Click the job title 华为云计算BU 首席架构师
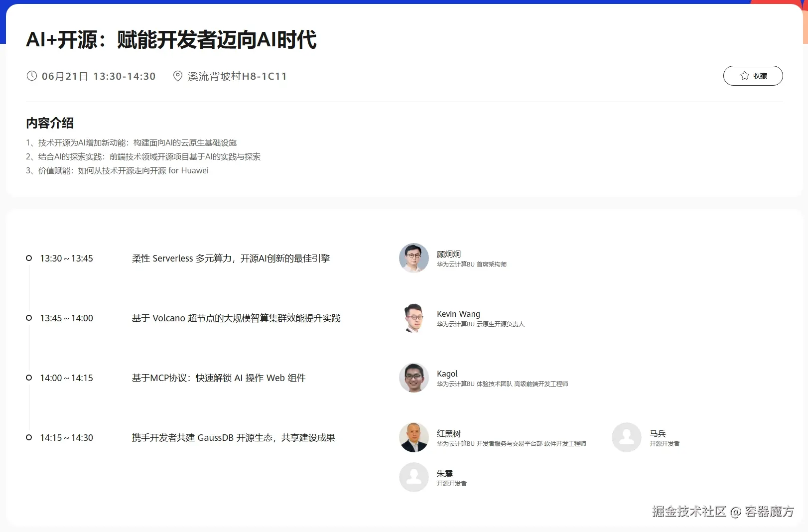Screen dimensions: 808x532 pyautogui.click(x=472, y=265)
